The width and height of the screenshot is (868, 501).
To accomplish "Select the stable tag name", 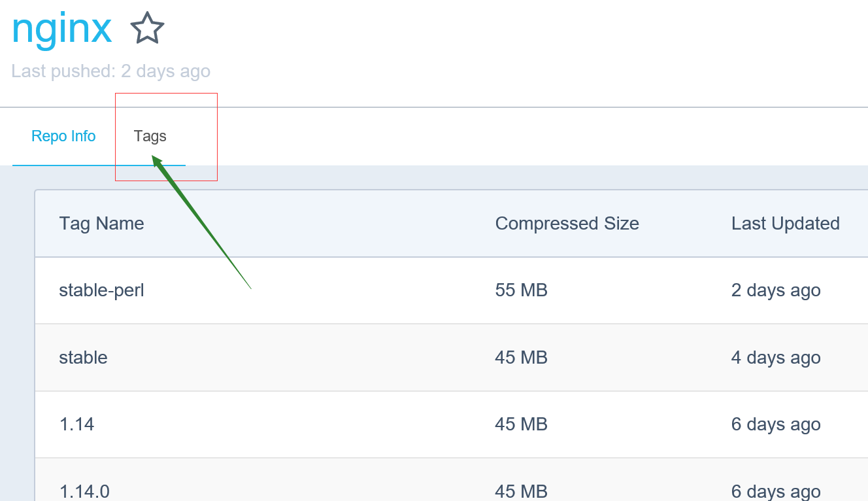I will [x=83, y=358].
